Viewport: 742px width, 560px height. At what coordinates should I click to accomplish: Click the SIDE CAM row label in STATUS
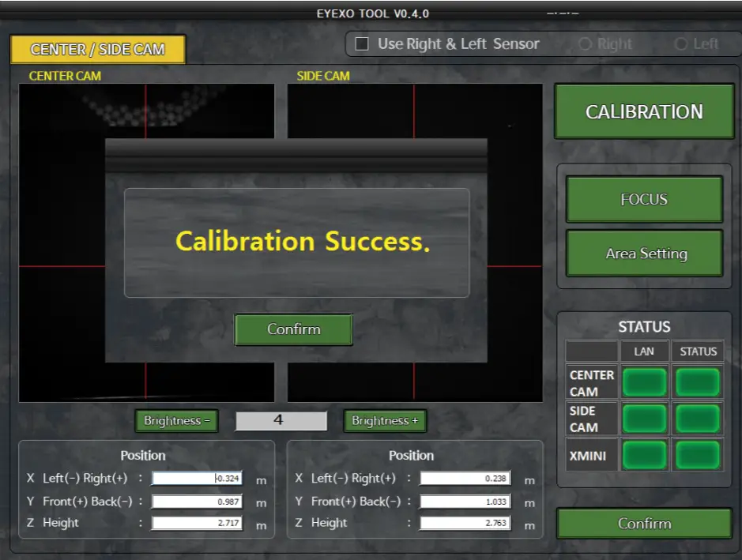click(x=584, y=419)
